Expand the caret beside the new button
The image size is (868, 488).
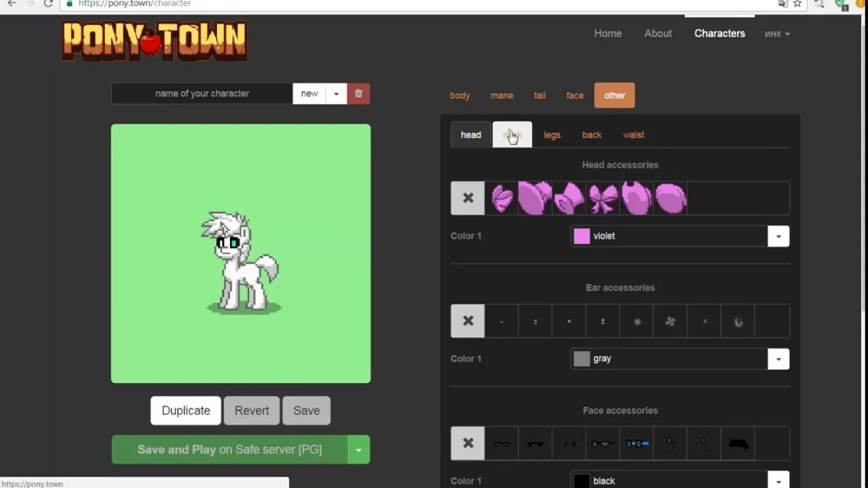pyautogui.click(x=336, y=94)
